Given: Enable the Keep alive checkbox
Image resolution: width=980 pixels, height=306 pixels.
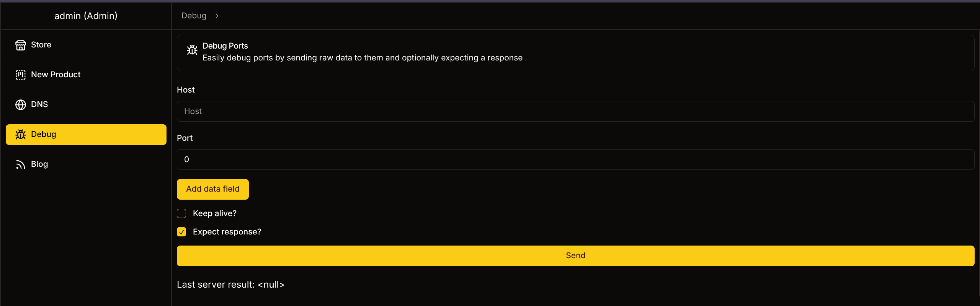Looking at the screenshot, I should tap(181, 213).
